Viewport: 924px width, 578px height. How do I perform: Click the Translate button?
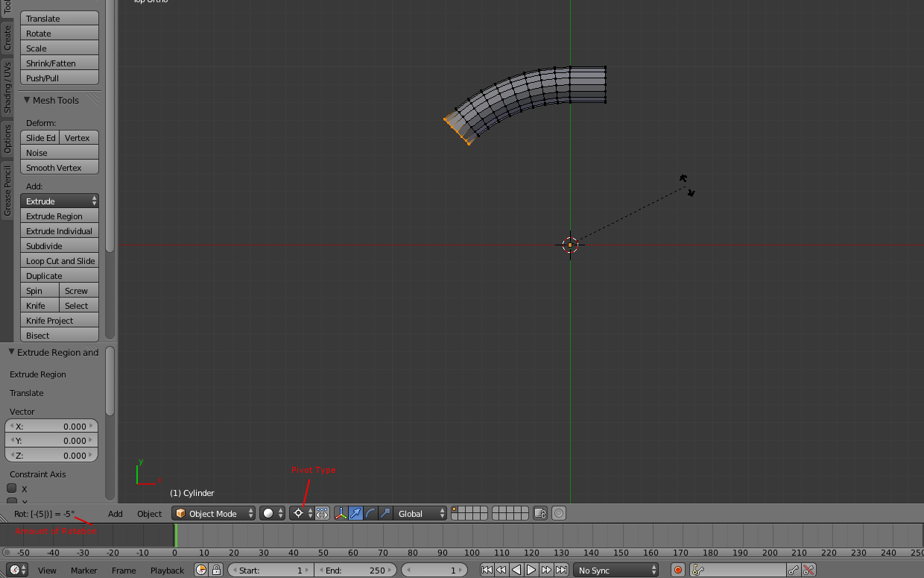[60, 18]
